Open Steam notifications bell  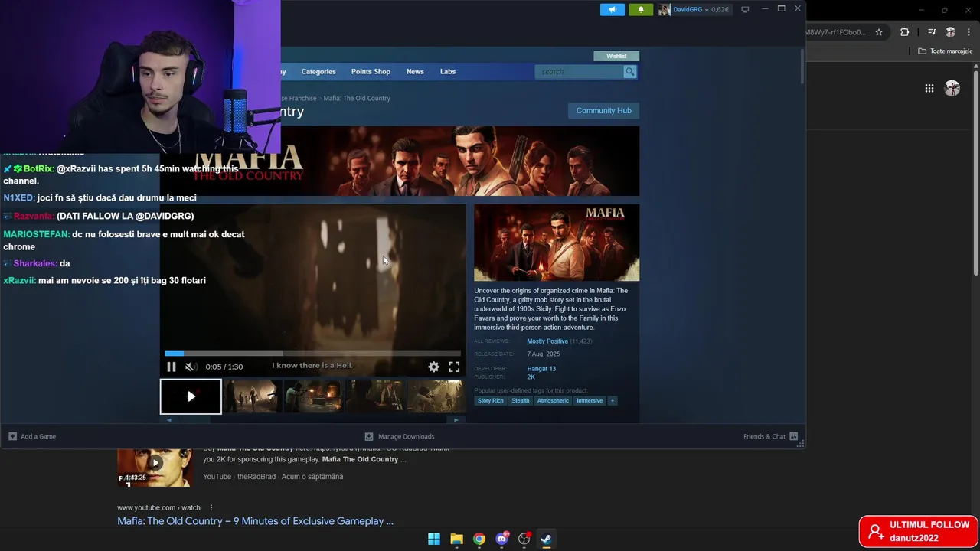click(641, 9)
